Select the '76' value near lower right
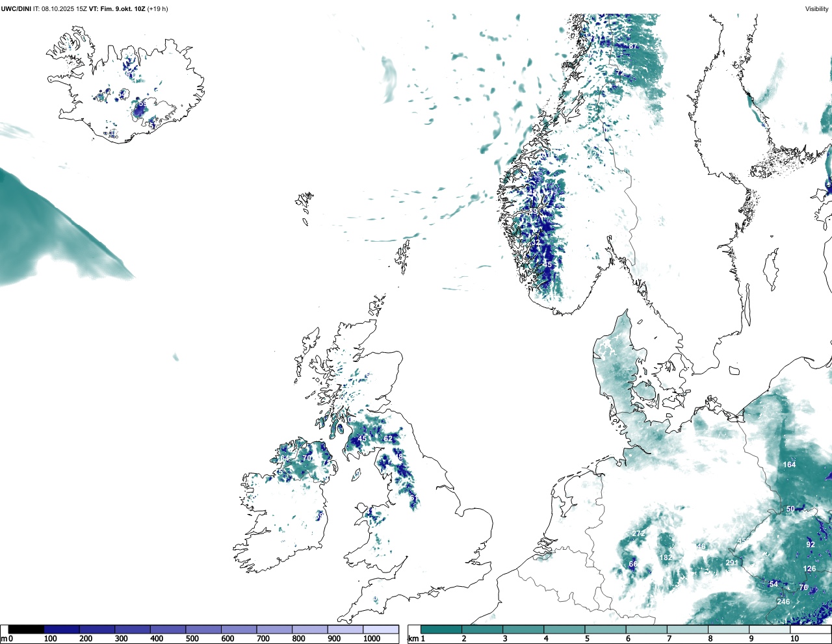This screenshot has height=644, width=832. tap(803, 587)
